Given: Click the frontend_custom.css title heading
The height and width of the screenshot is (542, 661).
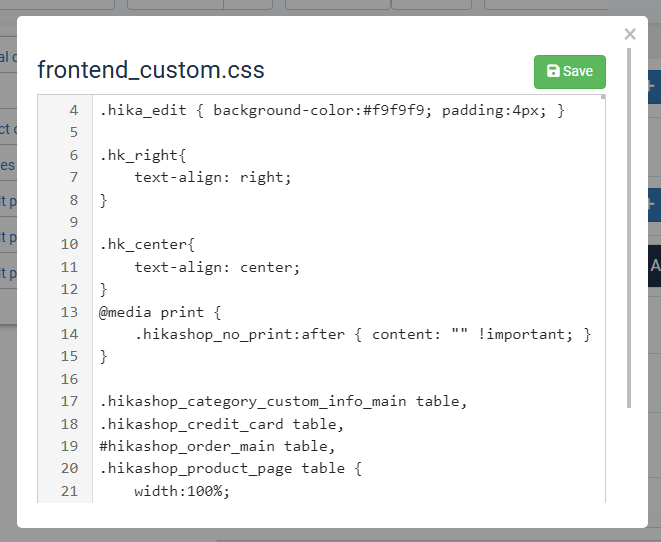Looking at the screenshot, I should click(151, 71).
